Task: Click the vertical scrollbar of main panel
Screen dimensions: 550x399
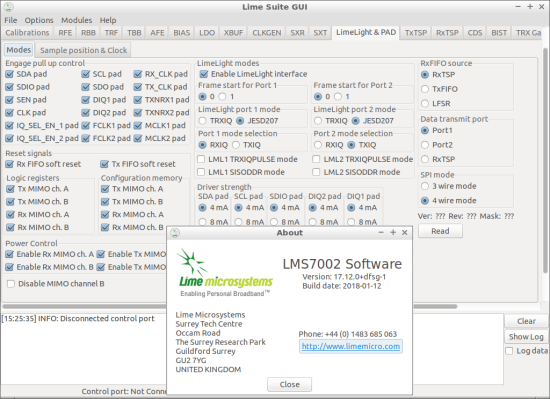Action: [545, 161]
